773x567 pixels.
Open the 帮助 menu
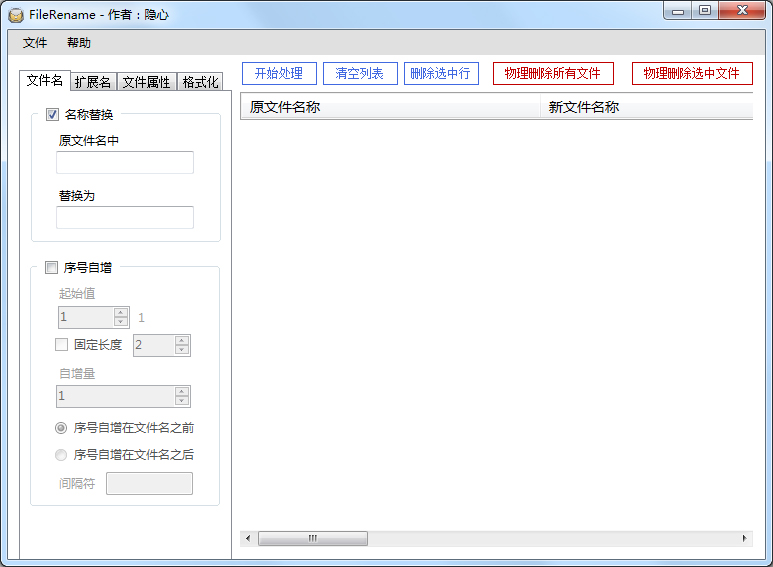(79, 43)
